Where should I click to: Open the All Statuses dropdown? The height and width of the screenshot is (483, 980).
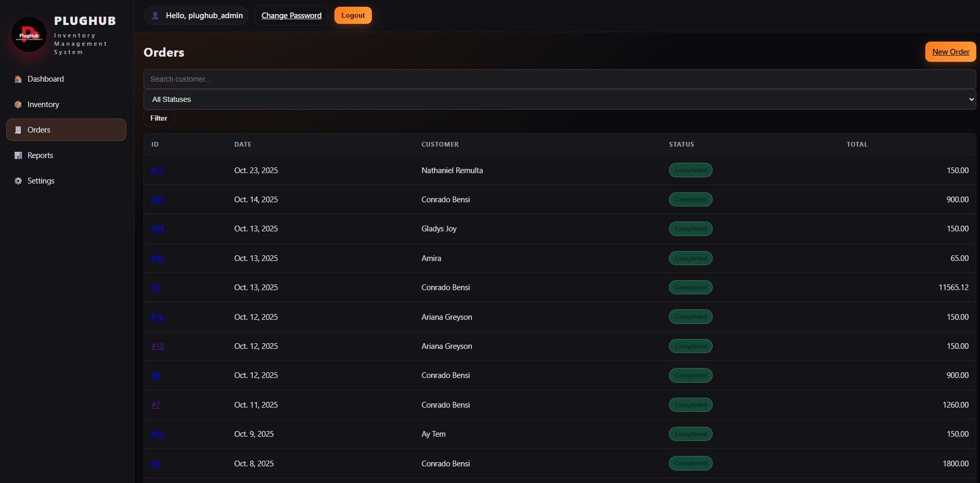[x=560, y=99]
